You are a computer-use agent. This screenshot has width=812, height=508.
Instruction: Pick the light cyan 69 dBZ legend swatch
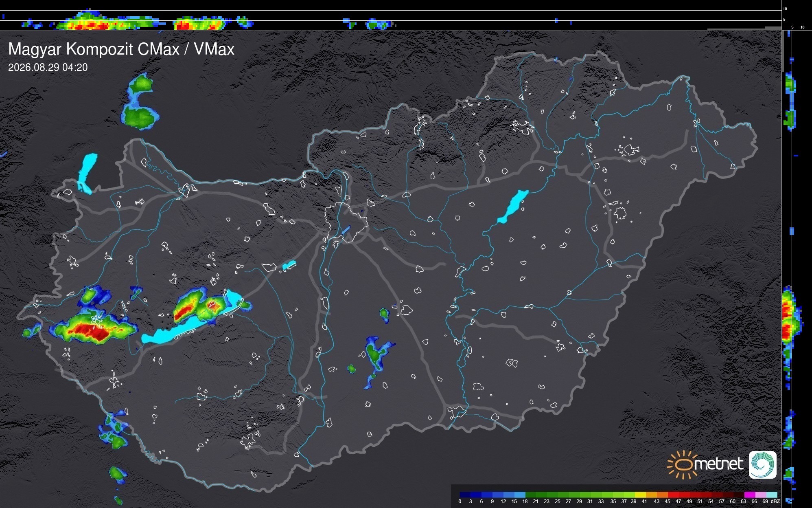(772, 495)
